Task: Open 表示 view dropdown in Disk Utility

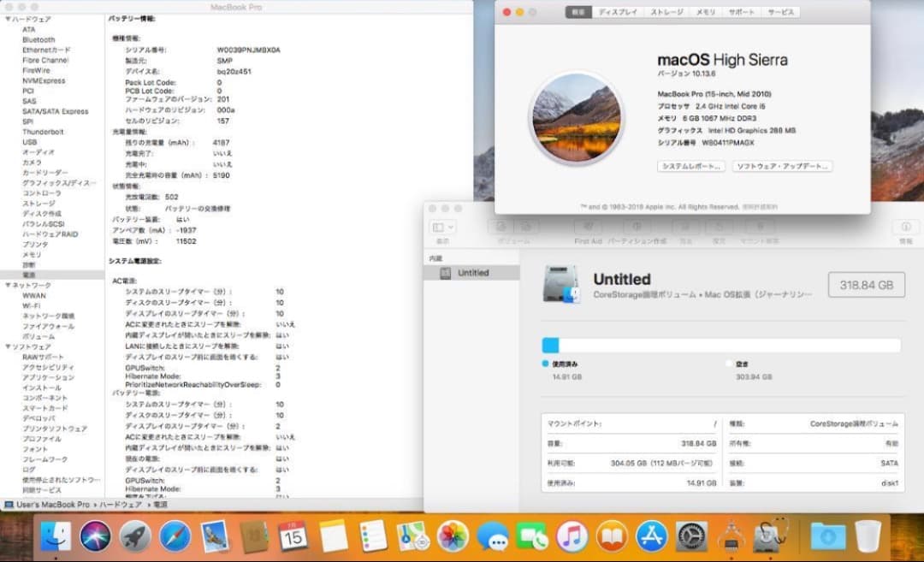Action: (442, 227)
